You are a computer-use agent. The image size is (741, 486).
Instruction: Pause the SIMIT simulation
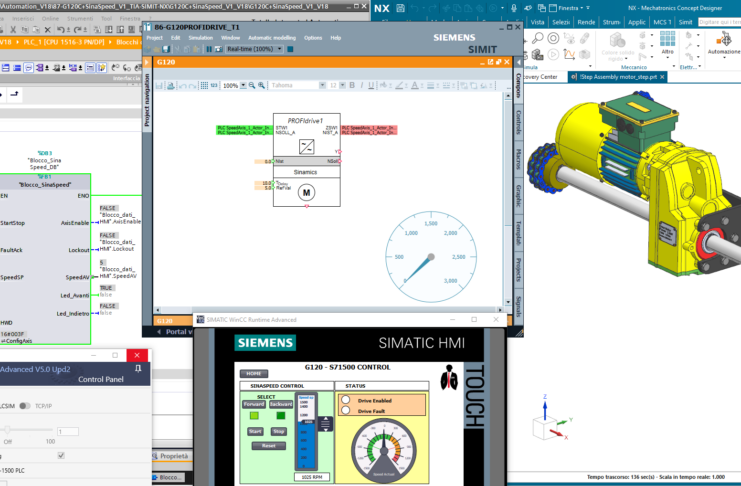point(209,49)
